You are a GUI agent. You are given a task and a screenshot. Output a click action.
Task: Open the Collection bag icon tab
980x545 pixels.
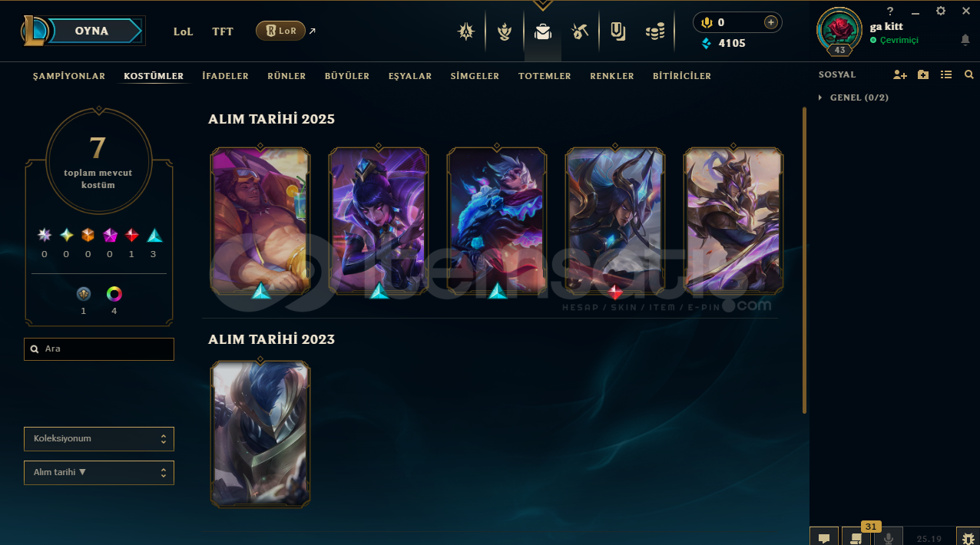[543, 31]
